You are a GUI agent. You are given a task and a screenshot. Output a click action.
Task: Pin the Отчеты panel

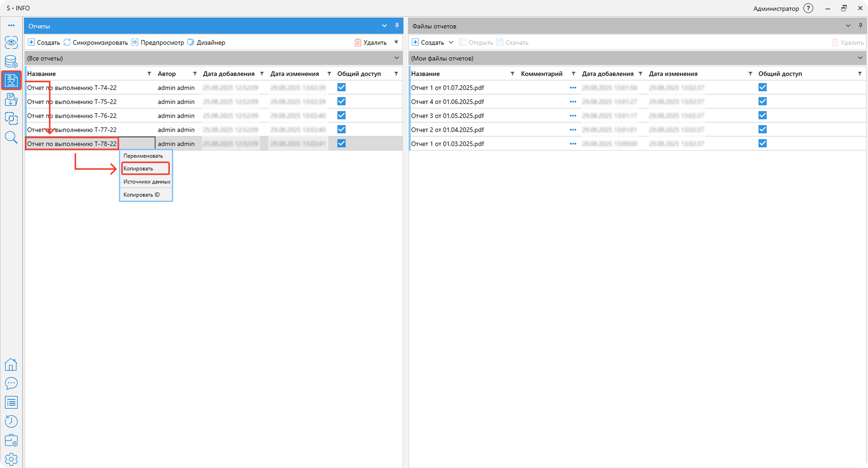click(397, 26)
